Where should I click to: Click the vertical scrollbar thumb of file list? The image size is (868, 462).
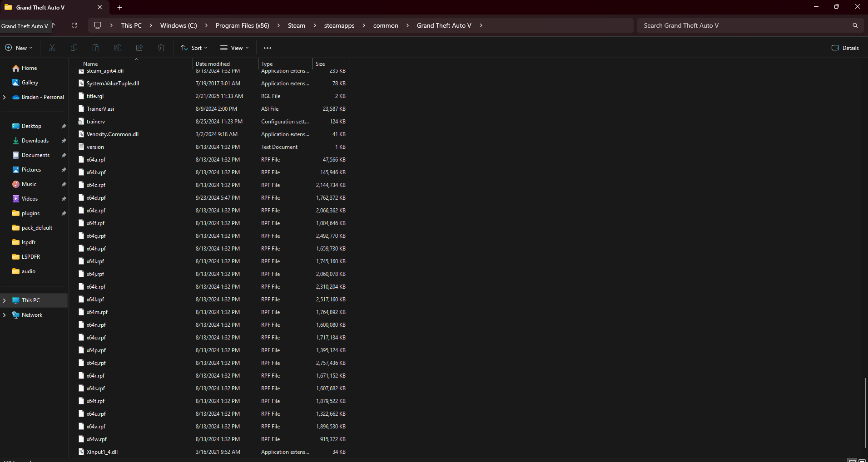click(865, 413)
